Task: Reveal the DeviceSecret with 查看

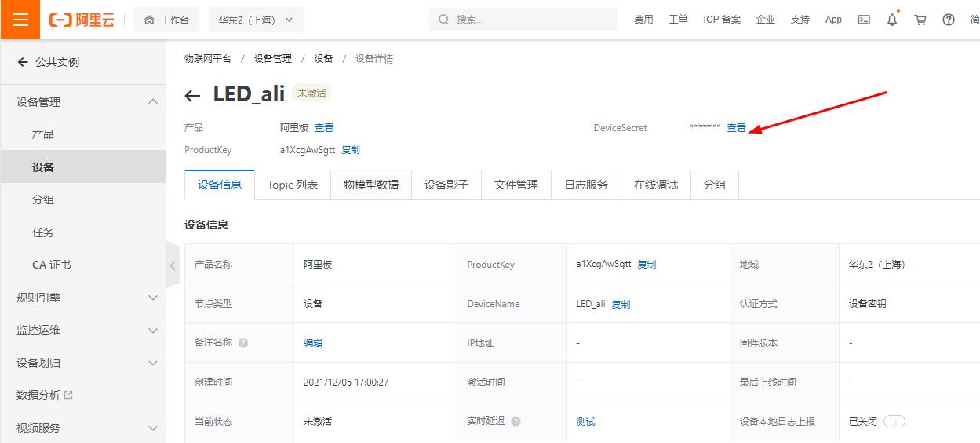Action: click(736, 128)
